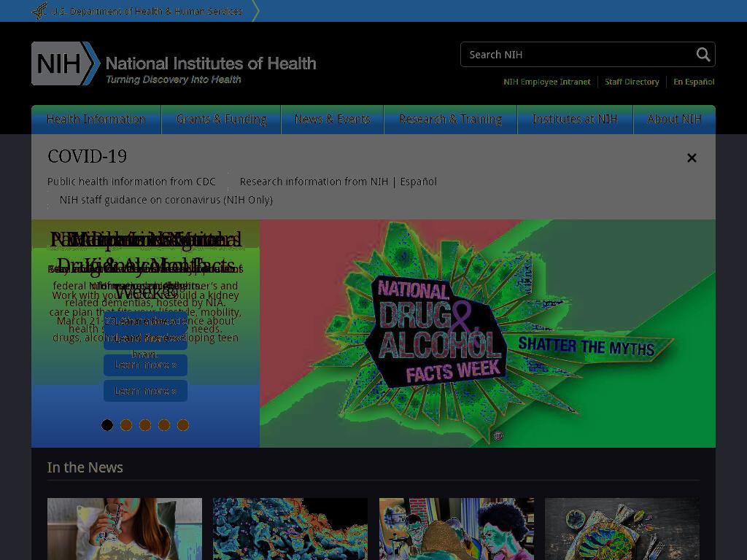Click the bottom Learn more button

click(x=145, y=391)
